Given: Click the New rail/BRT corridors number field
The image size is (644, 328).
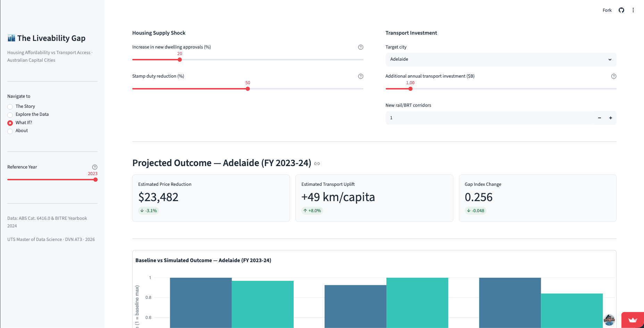Looking at the screenshot, I should 490,118.
